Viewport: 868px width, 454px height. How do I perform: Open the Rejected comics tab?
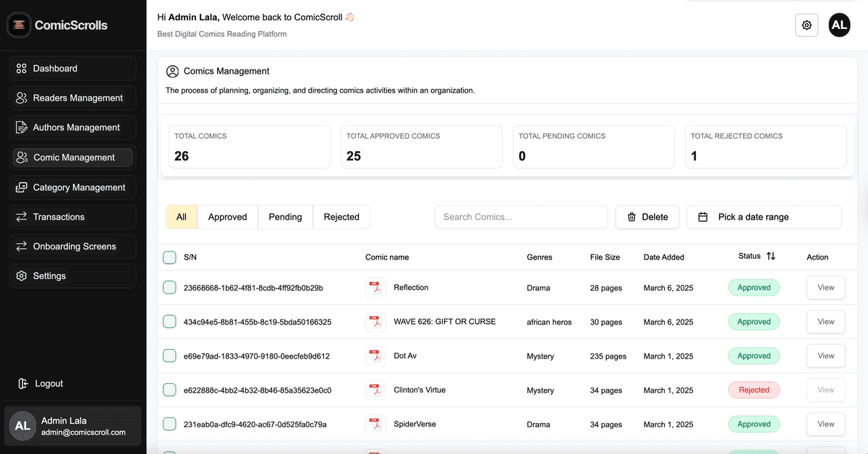(341, 216)
